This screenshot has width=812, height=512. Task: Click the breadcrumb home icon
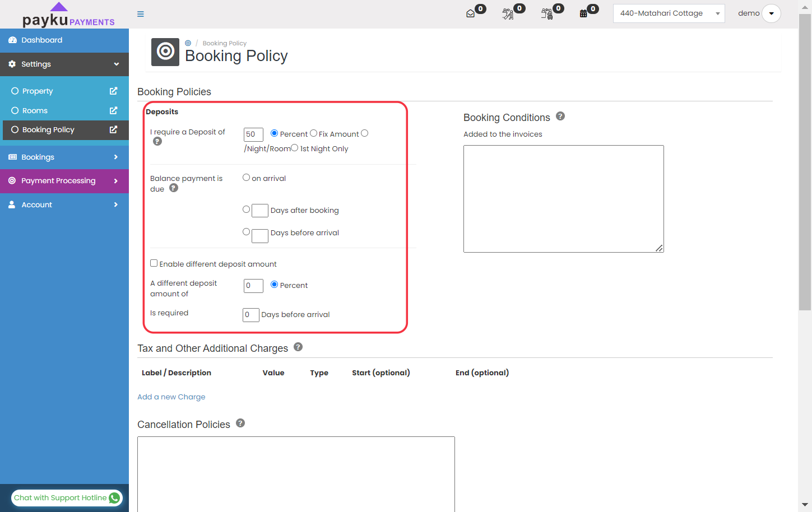click(x=188, y=43)
